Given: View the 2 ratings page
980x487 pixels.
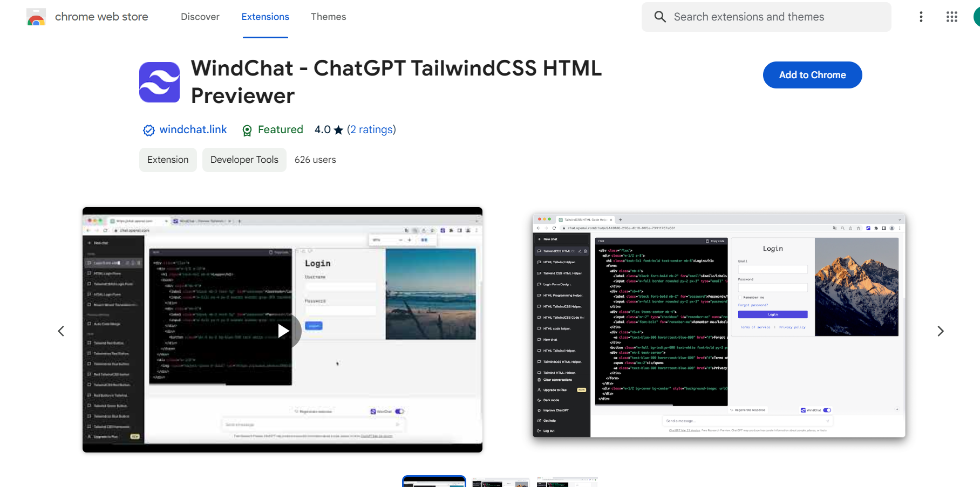Looking at the screenshot, I should click(372, 129).
